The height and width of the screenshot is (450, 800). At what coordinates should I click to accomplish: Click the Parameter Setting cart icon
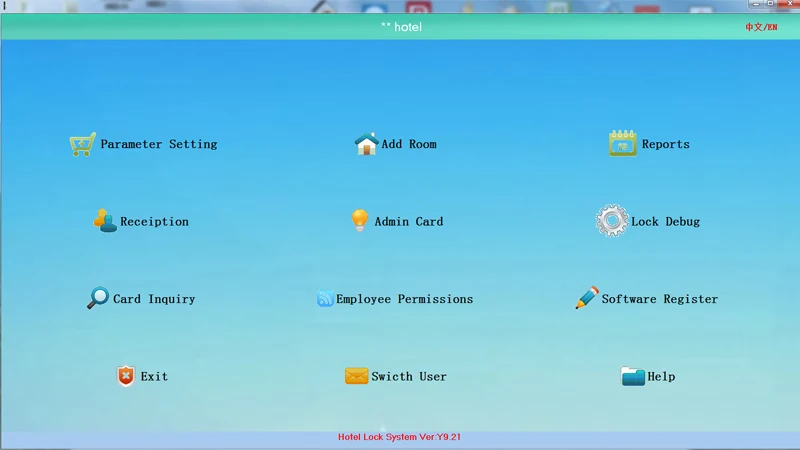(x=83, y=144)
